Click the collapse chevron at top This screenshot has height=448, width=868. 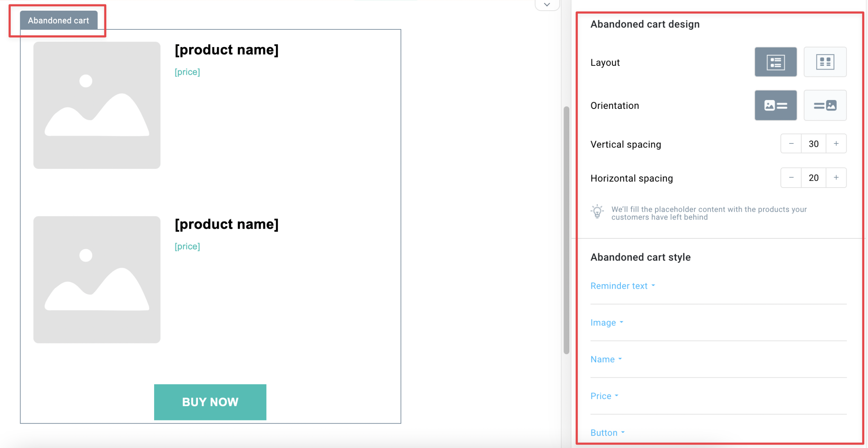click(547, 5)
